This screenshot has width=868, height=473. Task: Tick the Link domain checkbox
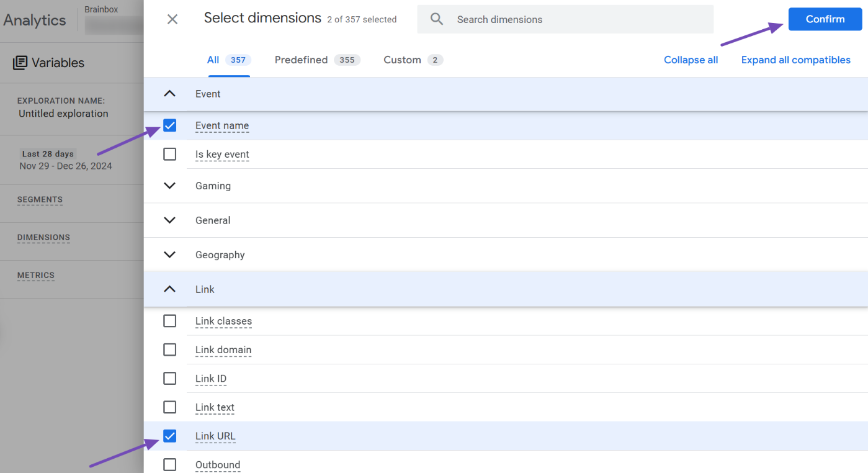(169, 349)
